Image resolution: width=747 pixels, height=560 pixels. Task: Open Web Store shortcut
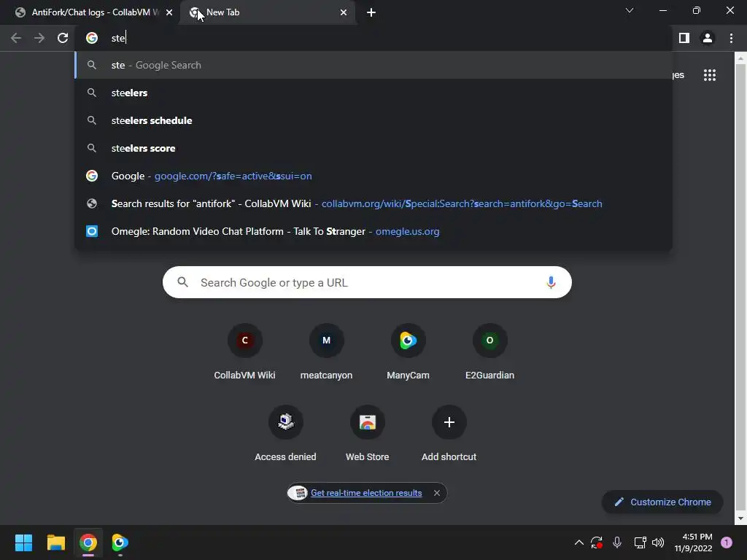pyautogui.click(x=368, y=434)
